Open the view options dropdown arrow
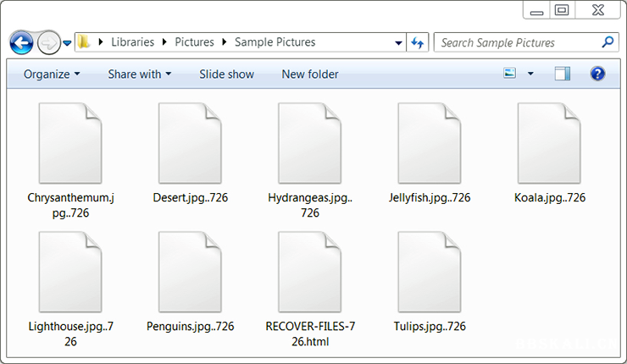The image size is (627, 364). click(530, 74)
